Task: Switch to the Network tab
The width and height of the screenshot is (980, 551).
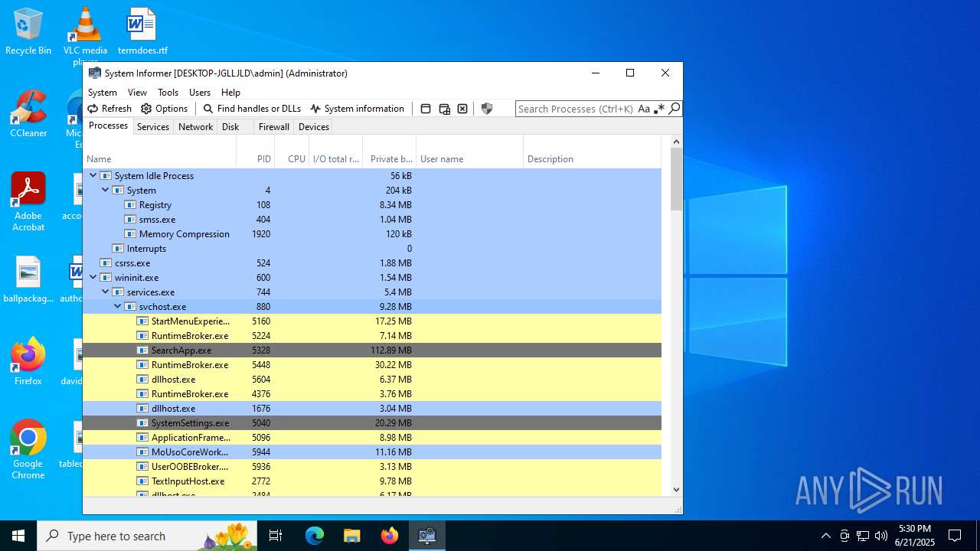Action: [x=195, y=127]
